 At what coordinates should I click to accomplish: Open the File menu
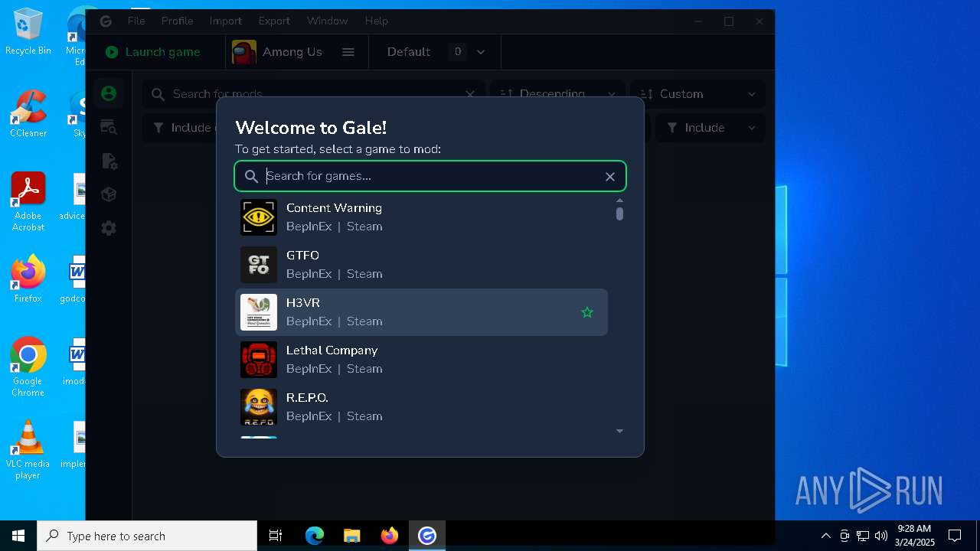coord(136,21)
